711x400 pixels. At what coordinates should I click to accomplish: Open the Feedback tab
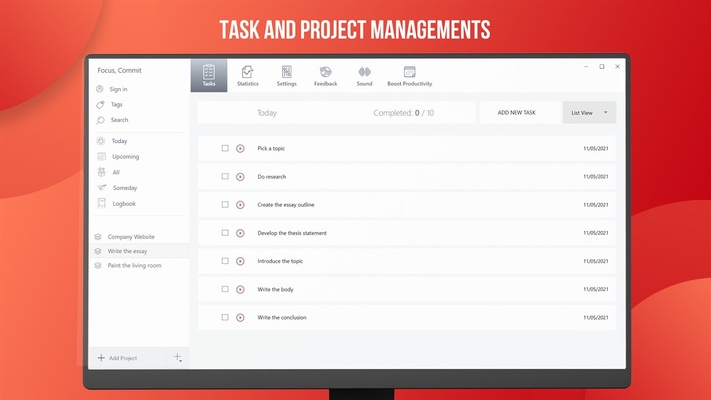tap(326, 75)
